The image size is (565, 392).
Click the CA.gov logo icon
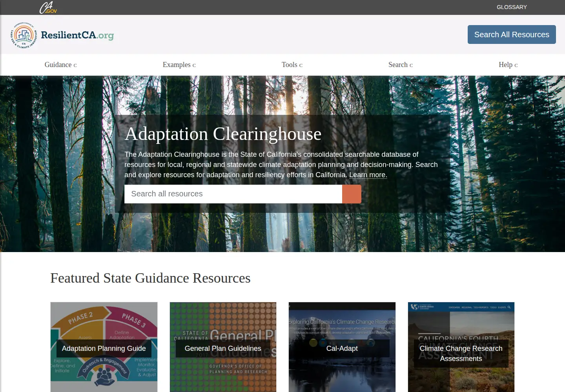tap(48, 7)
